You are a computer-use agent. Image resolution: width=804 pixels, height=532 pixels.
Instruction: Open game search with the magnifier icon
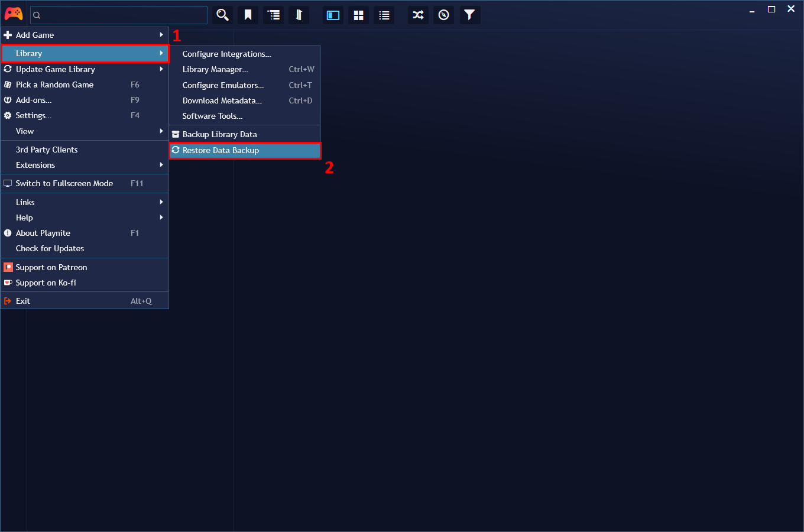tap(222, 15)
